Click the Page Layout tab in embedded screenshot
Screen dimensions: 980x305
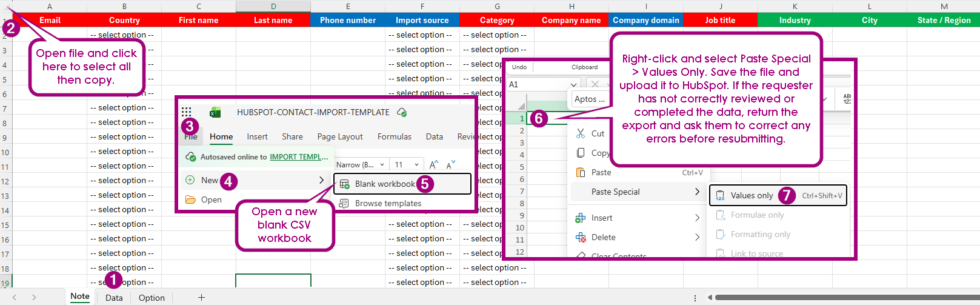(340, 136)
